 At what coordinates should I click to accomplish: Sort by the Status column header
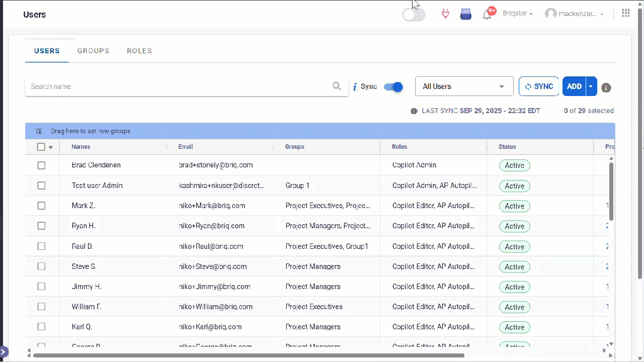click(x=507, y=147)
